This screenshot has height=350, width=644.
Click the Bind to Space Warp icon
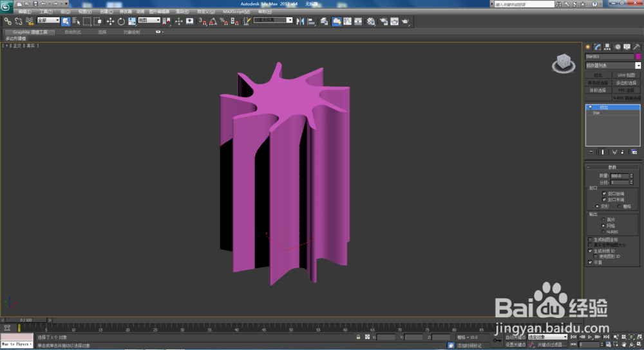tap(29, 21)
